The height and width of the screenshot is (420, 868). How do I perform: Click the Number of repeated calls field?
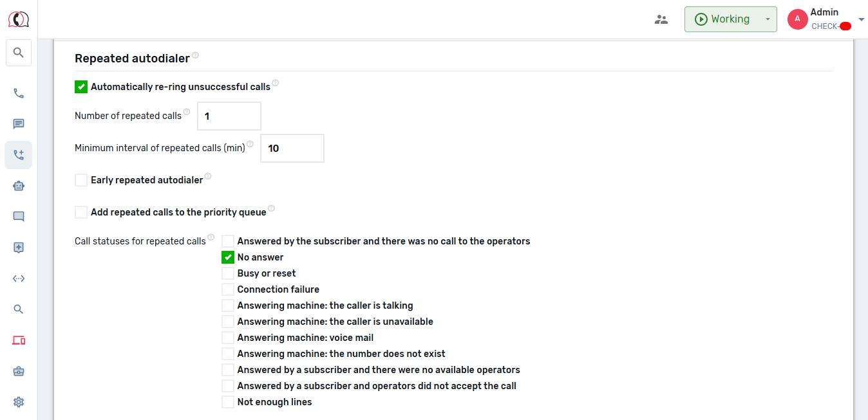(x=229, y=116)
